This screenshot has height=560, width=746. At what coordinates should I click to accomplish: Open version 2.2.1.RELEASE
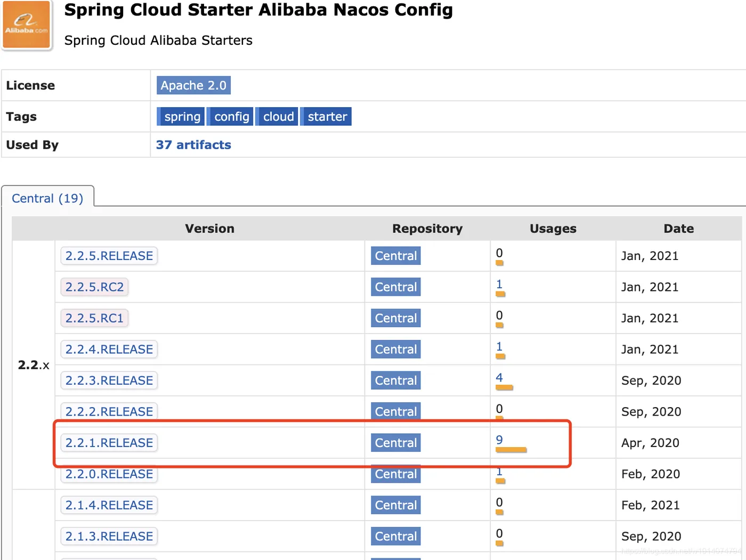point(109,443)
